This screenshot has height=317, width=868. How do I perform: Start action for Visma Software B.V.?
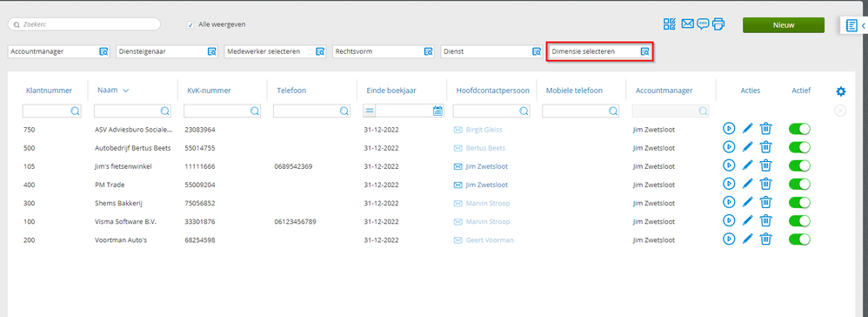click(x=729, y=220)
